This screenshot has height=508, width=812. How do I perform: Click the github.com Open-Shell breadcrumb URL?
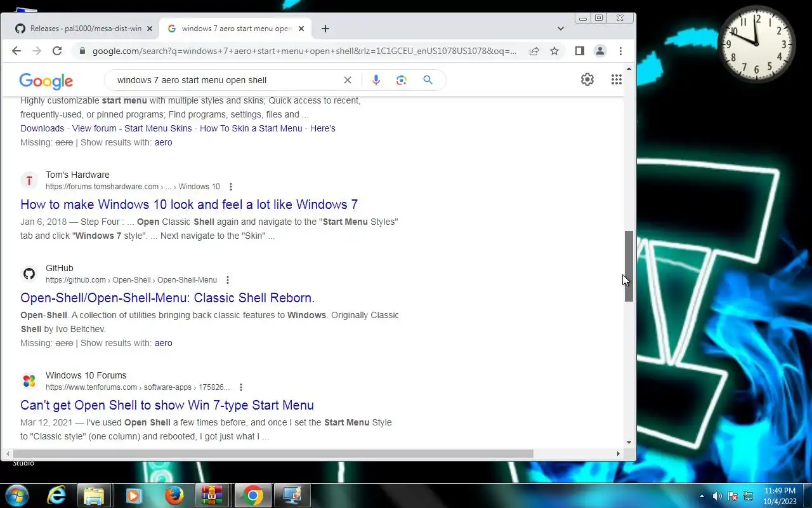tap(131, 280)
